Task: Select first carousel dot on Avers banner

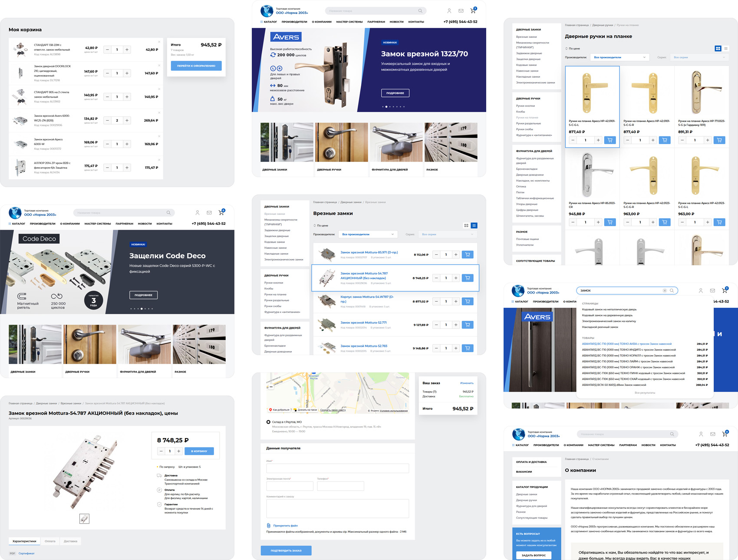Action: (382, 106)
